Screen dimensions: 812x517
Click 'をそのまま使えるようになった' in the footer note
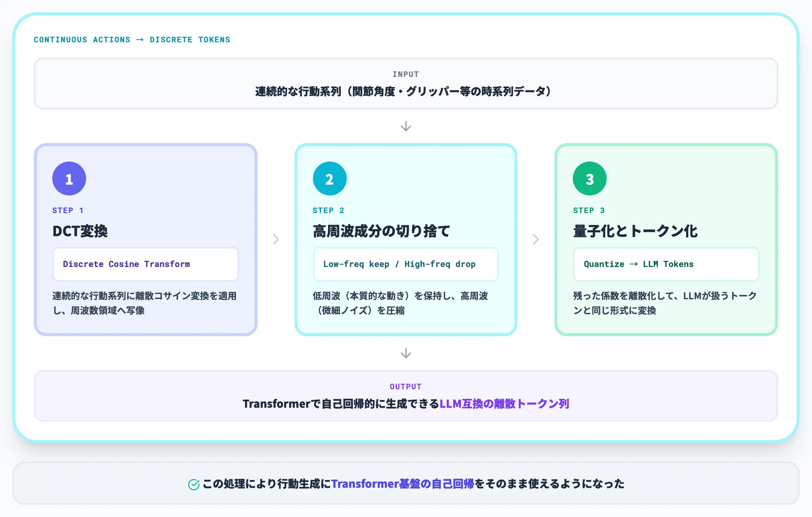click(549, 484)
